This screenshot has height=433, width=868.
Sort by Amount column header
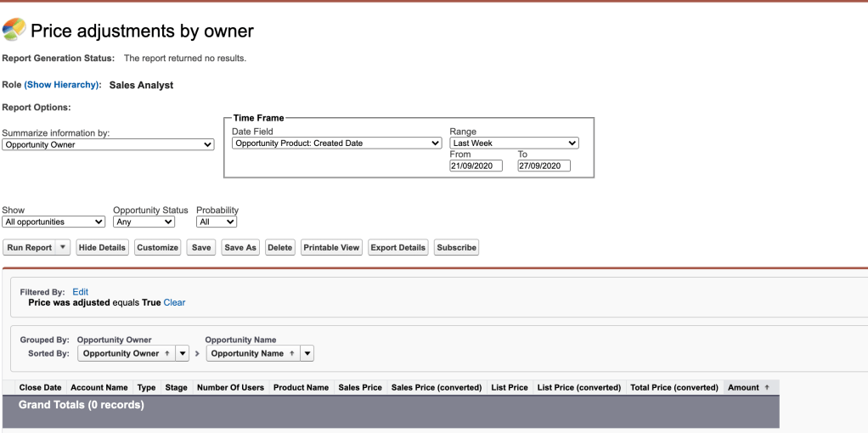[747, 387]
